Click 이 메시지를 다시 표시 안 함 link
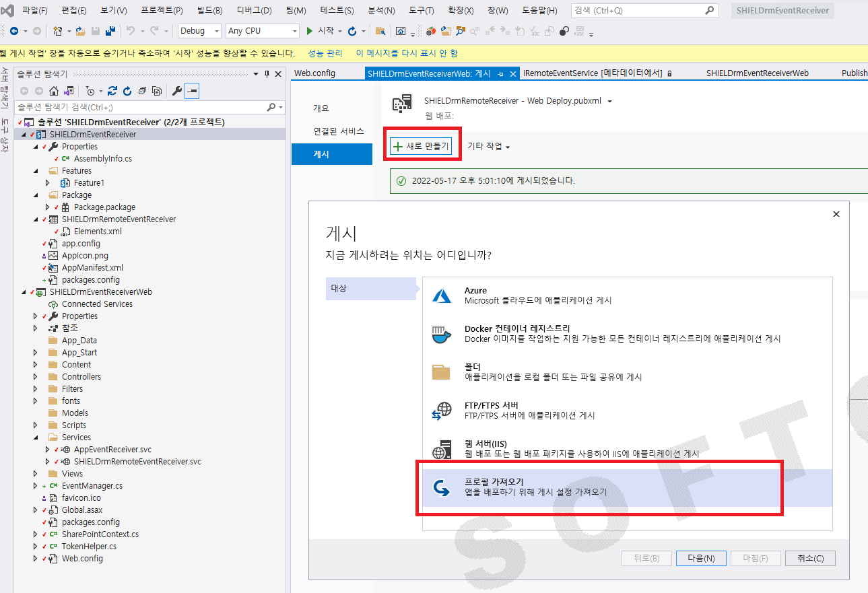 click(x=407, y=53)
